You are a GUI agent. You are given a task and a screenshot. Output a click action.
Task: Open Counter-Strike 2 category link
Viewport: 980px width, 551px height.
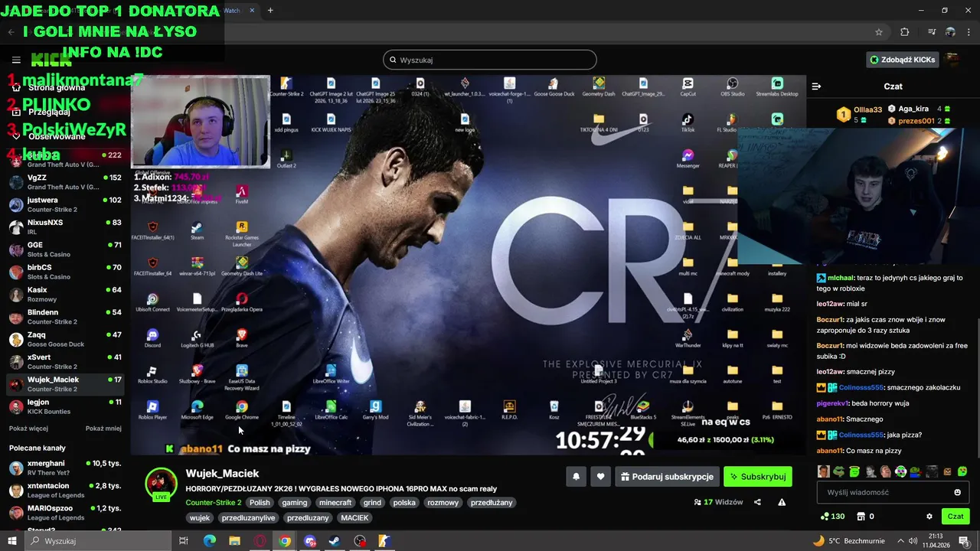[x=213, y=503]
